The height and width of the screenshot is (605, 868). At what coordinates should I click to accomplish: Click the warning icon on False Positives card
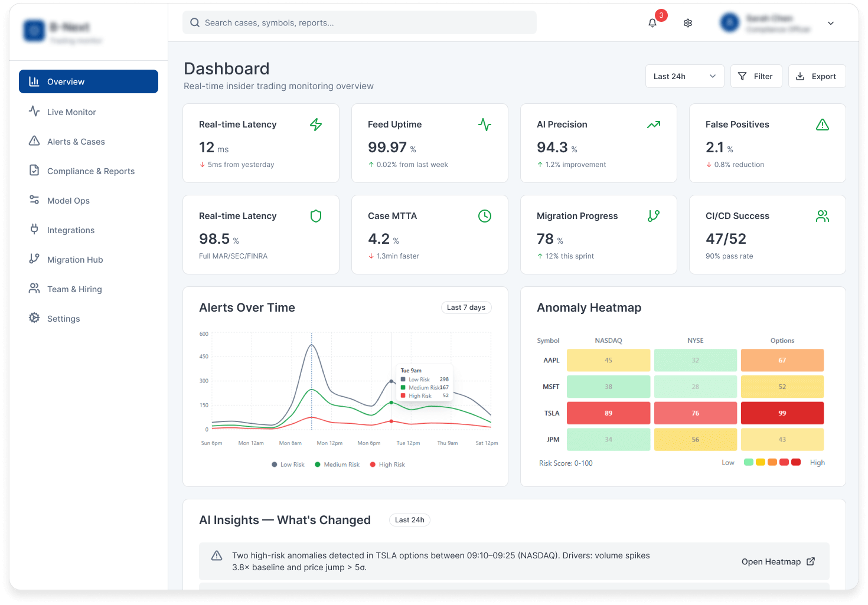click(x=823, y=125)
